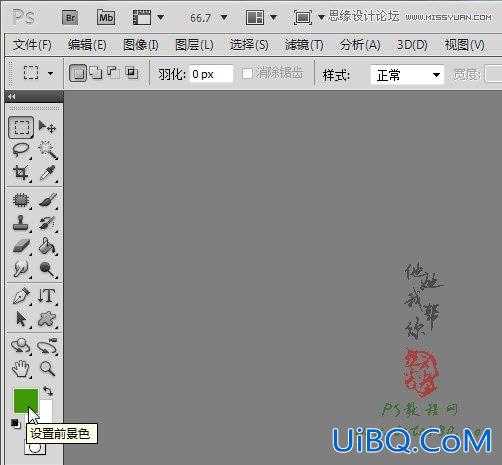Select the Rectangular Marquee tool in toolbox
The image size is (502, 465).
click(21, 127)
